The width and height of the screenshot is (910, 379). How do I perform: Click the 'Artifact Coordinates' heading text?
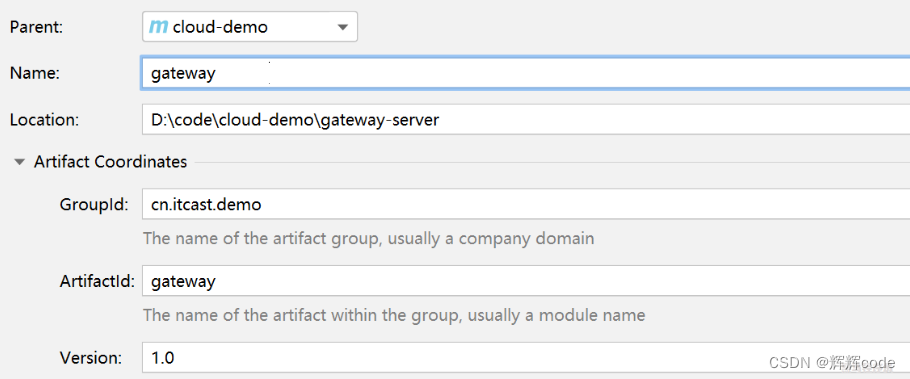110,161
